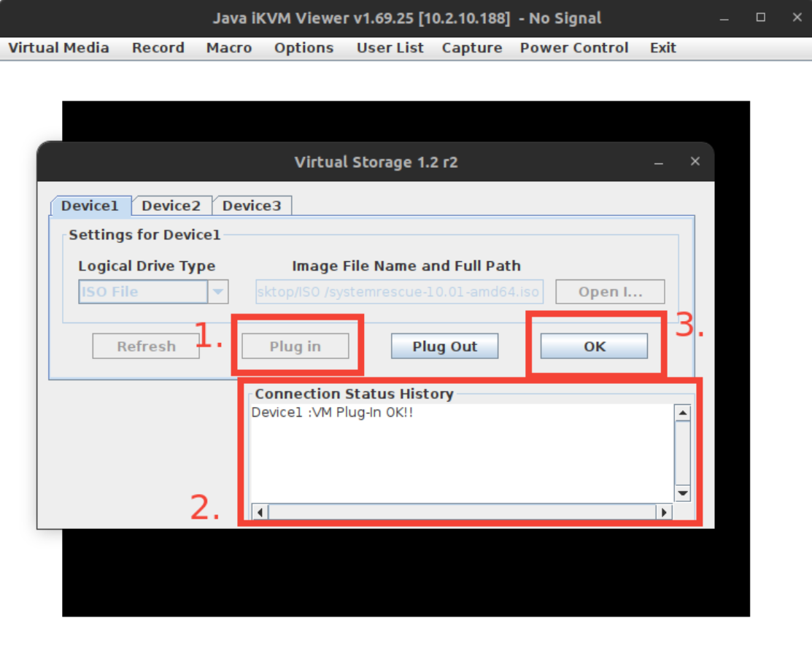812x645 pixels.
Task: Minimize the Virtual Storage dialog
Action: click(x=659, y=163)
